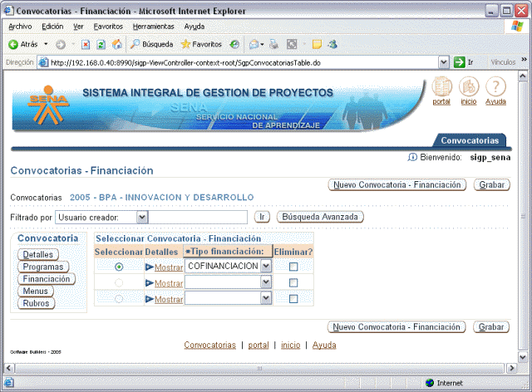Launch the Messenger icon in toolbar
This screenshot has height=392, width=532.
(332, 44)
